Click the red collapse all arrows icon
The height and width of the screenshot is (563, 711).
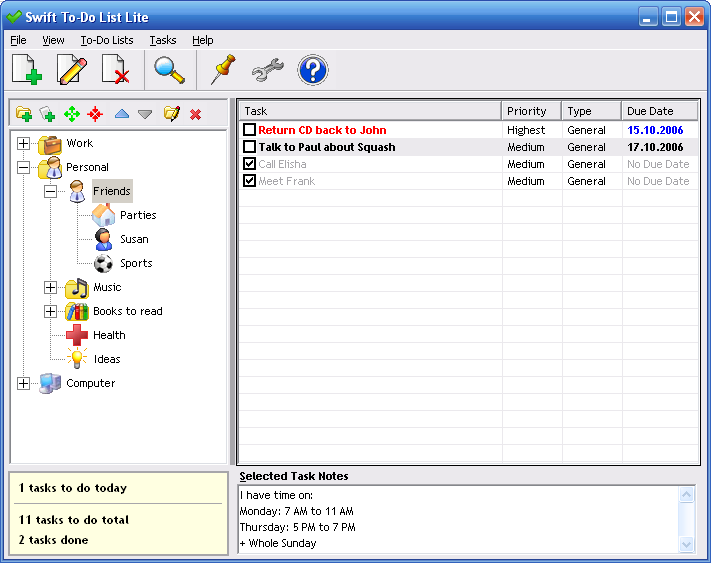[95, 114]
